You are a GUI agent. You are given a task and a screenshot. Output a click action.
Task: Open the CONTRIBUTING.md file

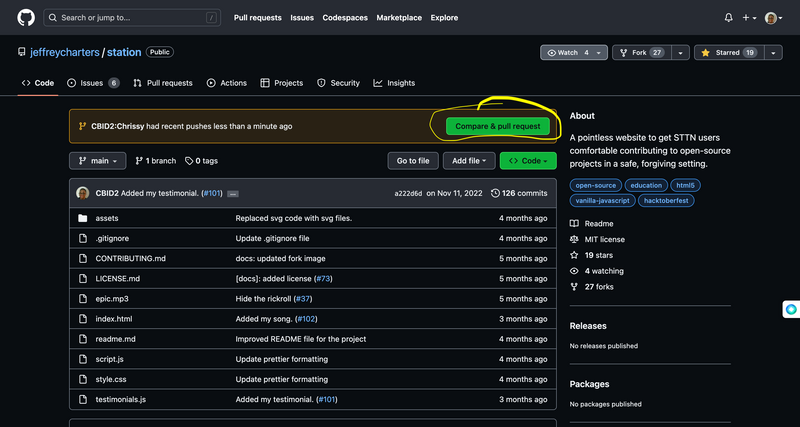(131, 259)
